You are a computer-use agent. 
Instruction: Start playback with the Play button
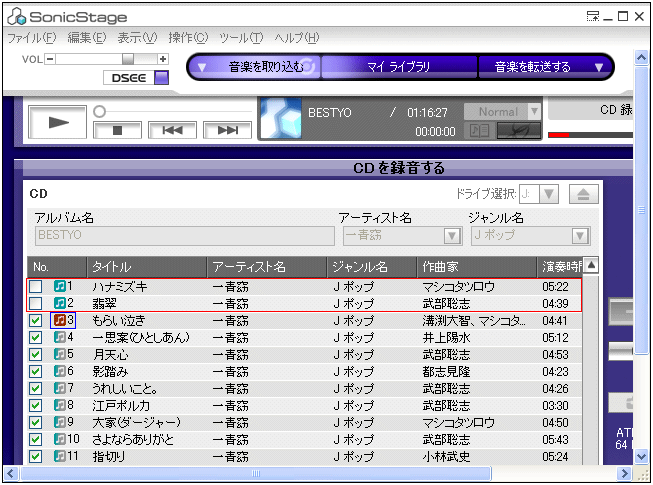point(57,122)
